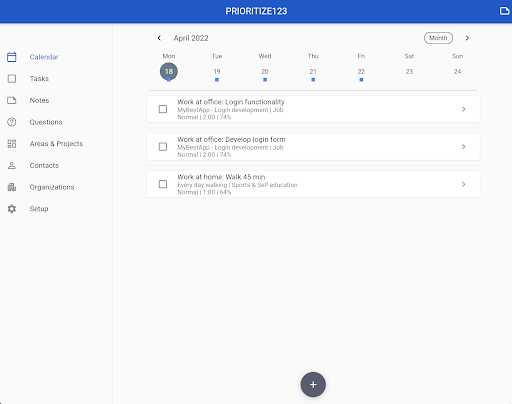Click the Contacts person icon
The image size is (512, 404).
(12, 165)
